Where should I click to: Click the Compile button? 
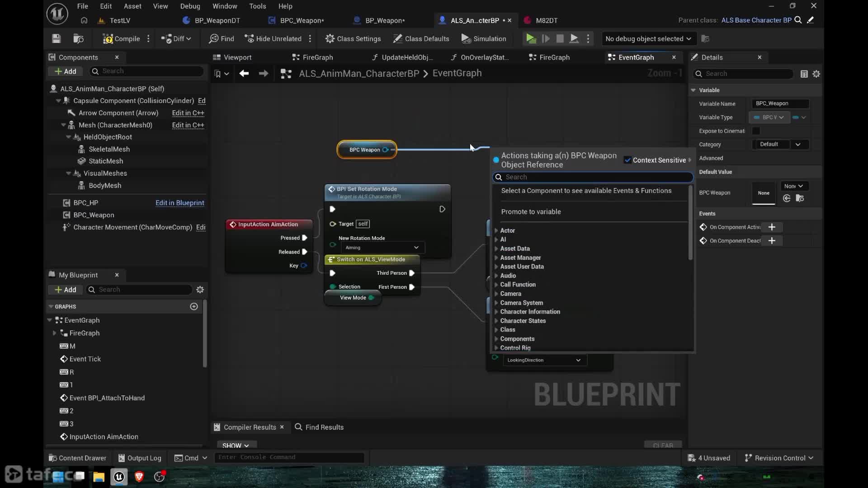[121, 39]
